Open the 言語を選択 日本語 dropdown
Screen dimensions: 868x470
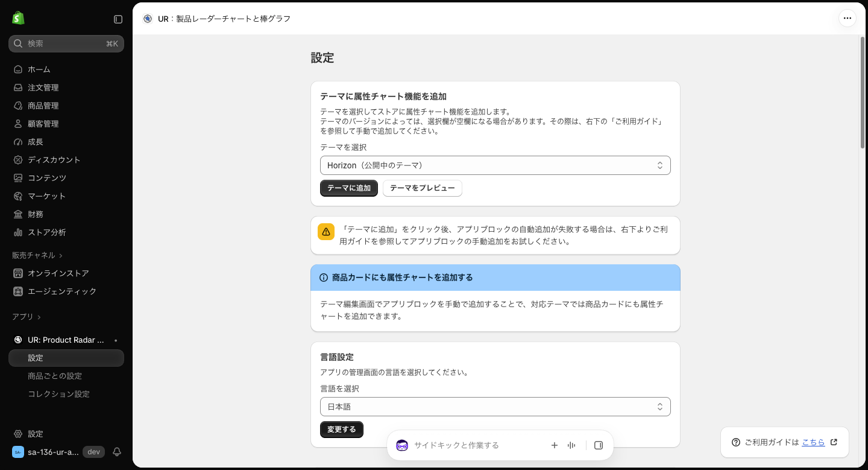tap(495, 407)
